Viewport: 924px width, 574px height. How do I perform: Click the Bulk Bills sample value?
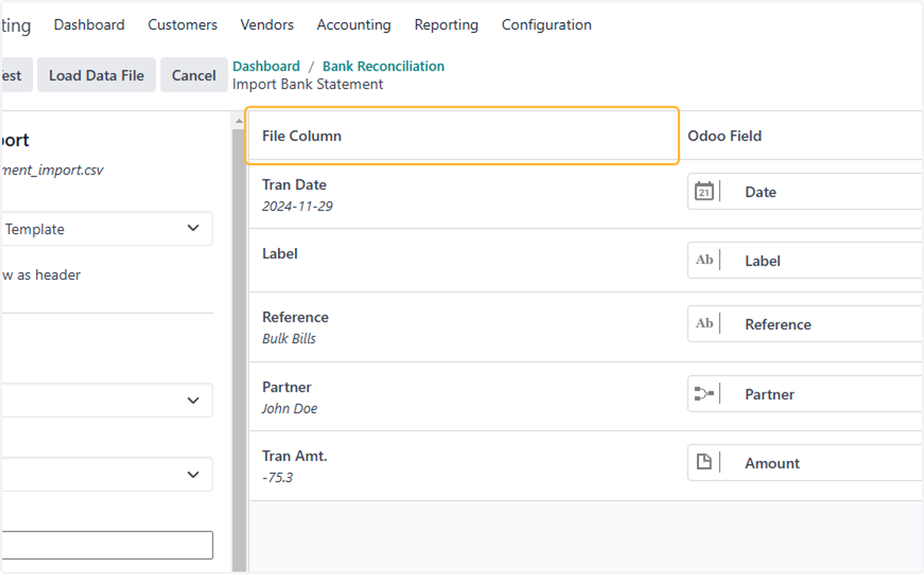(x=289, y=339)
